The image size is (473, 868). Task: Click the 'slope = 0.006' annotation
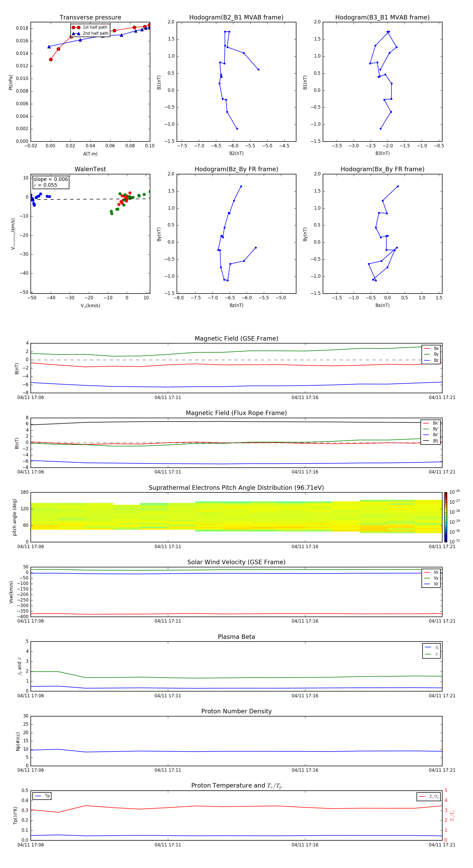click(x=51, y=179)
